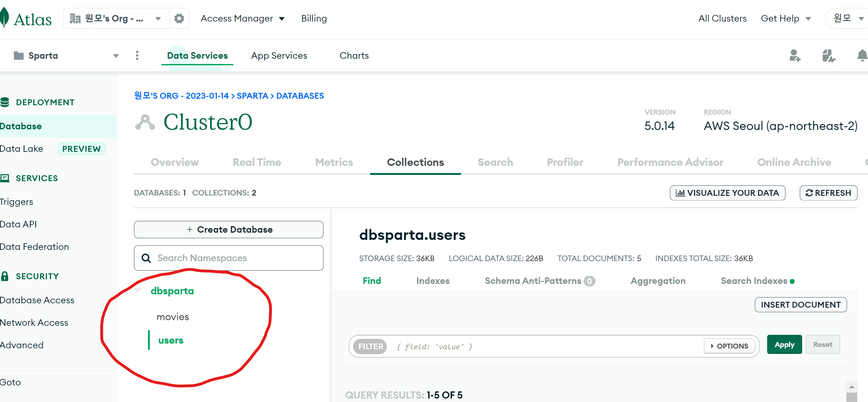Switch to the App Services tab
The image size is (868, 402).
pos(279,56)
